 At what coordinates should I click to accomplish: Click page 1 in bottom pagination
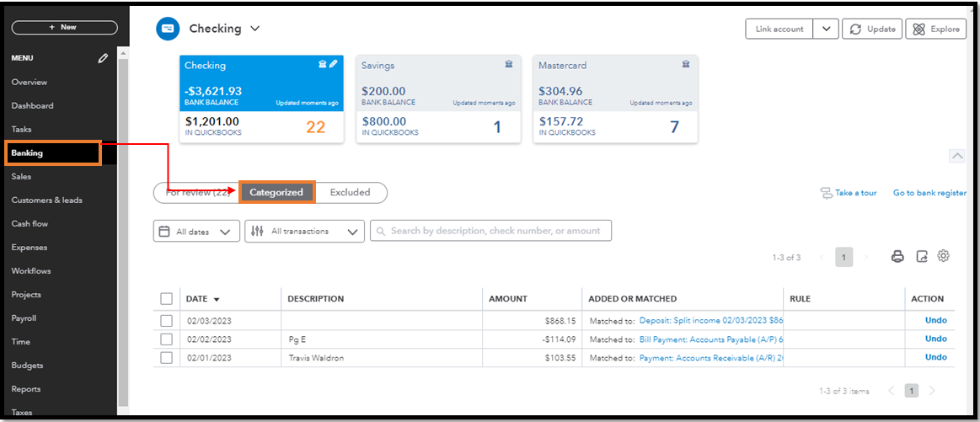[x=912, y=392]
